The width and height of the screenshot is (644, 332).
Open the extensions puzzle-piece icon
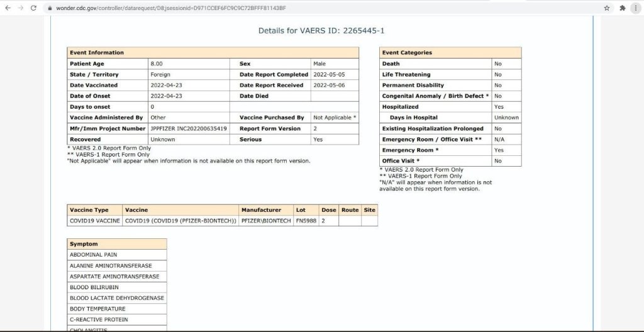point(623,8)
